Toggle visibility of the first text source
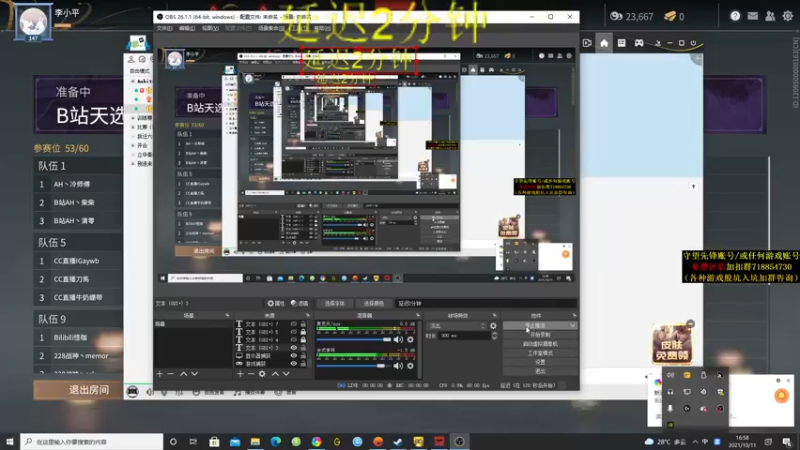 coord(293,324)
